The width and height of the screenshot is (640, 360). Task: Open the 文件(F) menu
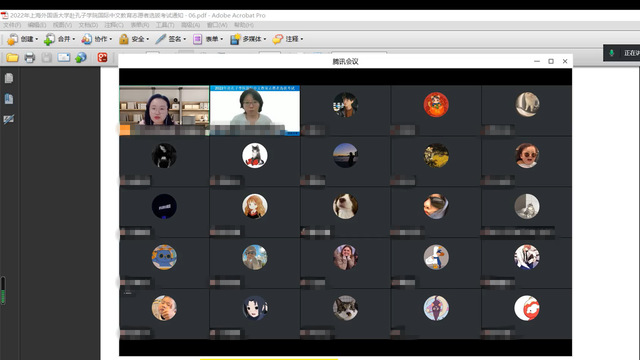[x=12, y=25]
